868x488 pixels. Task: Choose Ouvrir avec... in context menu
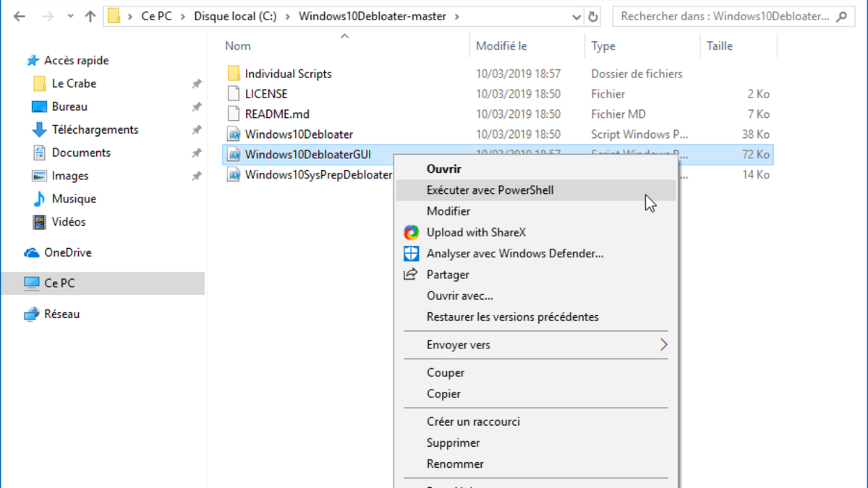536,296
